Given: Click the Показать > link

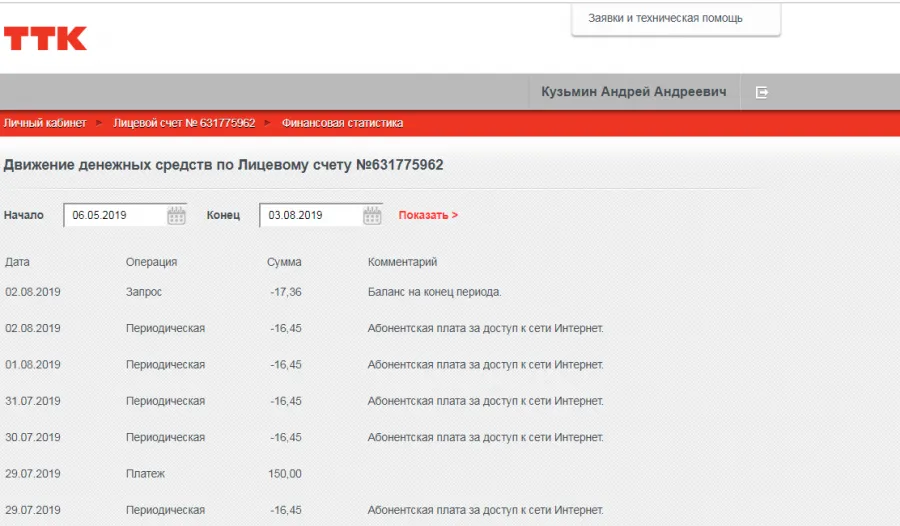Looking at the screenshot, I should click(428, 215).
